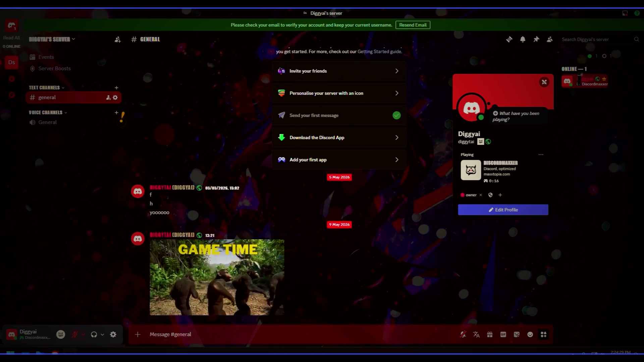
Task: Close the Diggyai profile popup
Action: pyautogui.click(x=544, y=82)
